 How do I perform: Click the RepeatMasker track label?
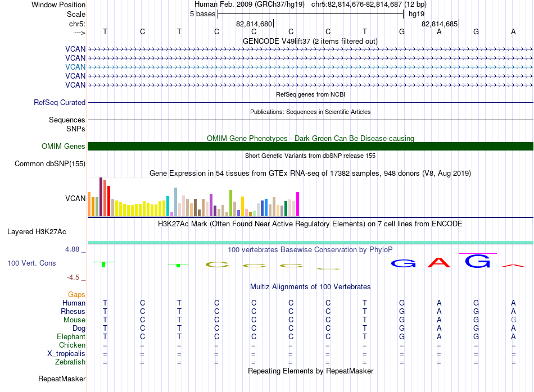pyautogui.click(x=62, y=379)
